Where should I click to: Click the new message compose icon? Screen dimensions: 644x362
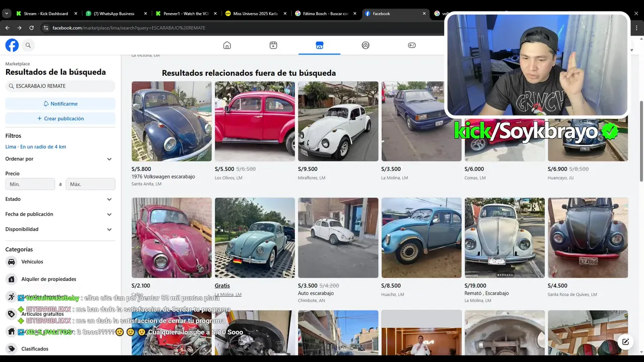[625, 342]
